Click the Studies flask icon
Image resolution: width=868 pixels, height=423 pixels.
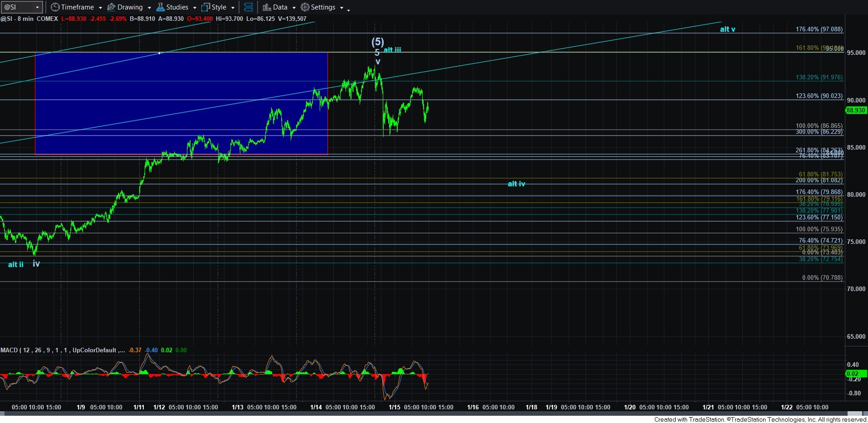(x=160, y=7)
